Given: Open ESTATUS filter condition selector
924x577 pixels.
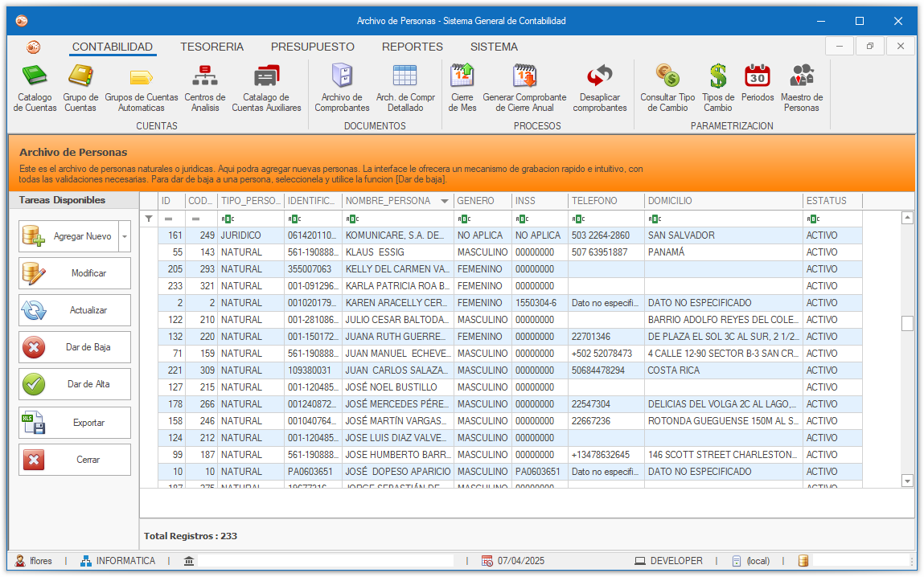Looking at the screenshot, I should 813,219.
